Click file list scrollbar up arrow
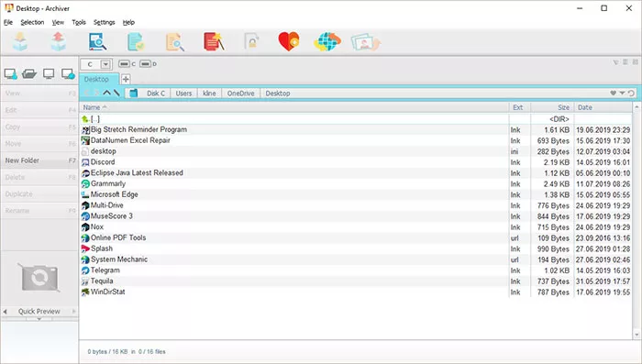 coord(637,107)
